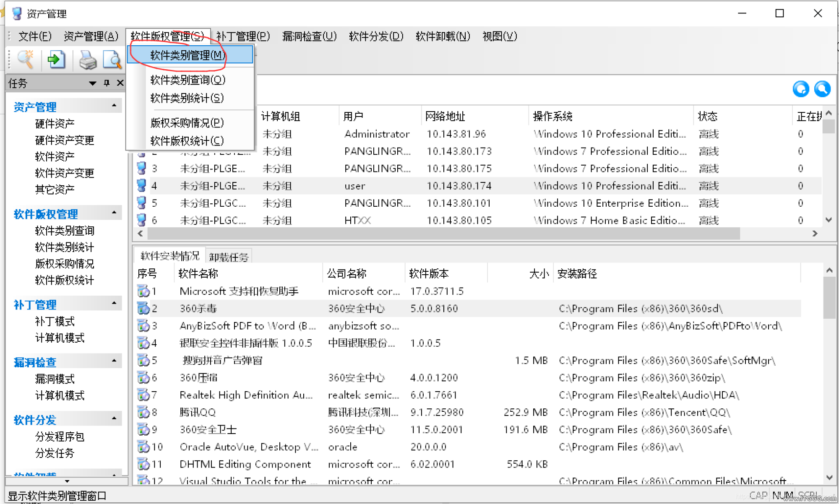
Task: Click software icon beside 360压缩
Action: click(143, 377)
